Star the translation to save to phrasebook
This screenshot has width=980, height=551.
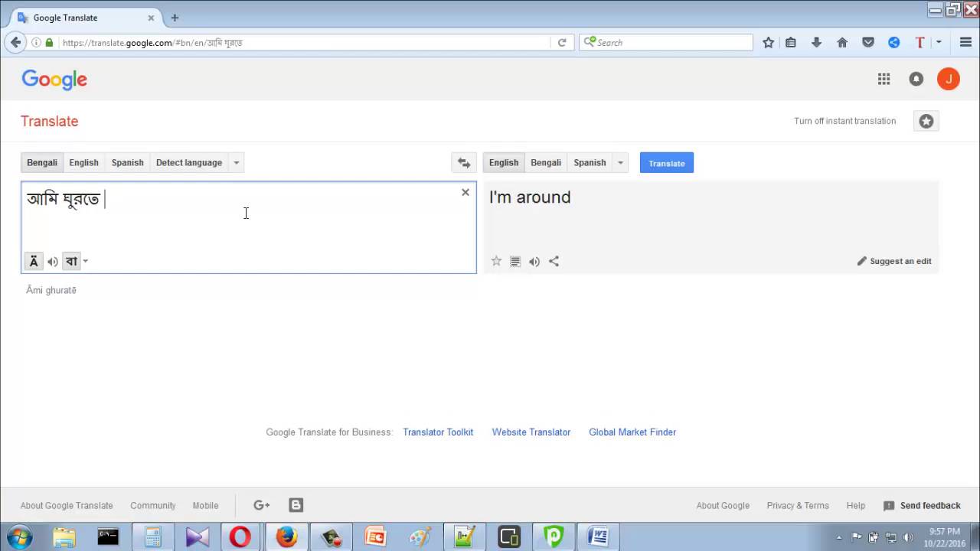[x=496, y=262]
